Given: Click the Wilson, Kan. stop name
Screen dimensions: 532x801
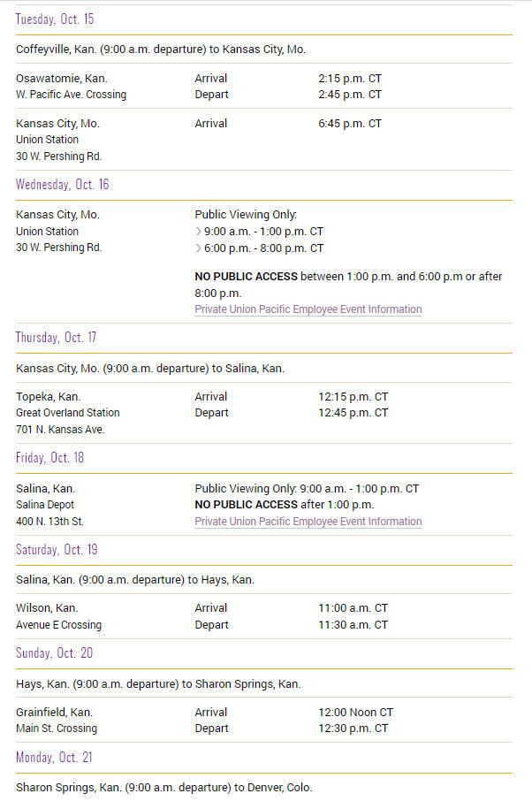Looking at the screenshot, I should pos(47,608).
